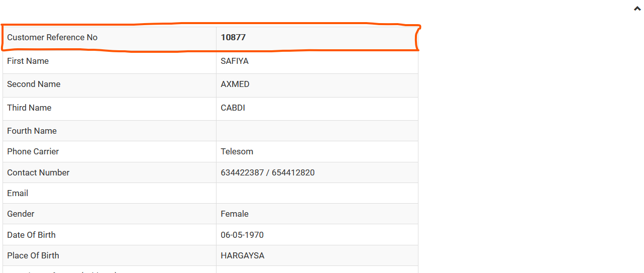The image size is (644, 273).
Task: Select the Third Name value CABDI
Action: coord(233,108)
